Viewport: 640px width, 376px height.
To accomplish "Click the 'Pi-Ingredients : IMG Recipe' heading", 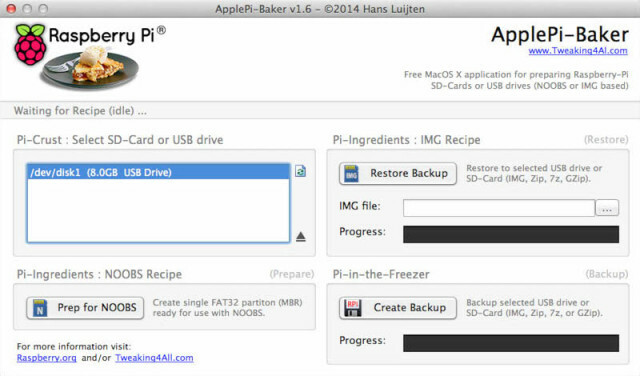I will pos(407,140).
